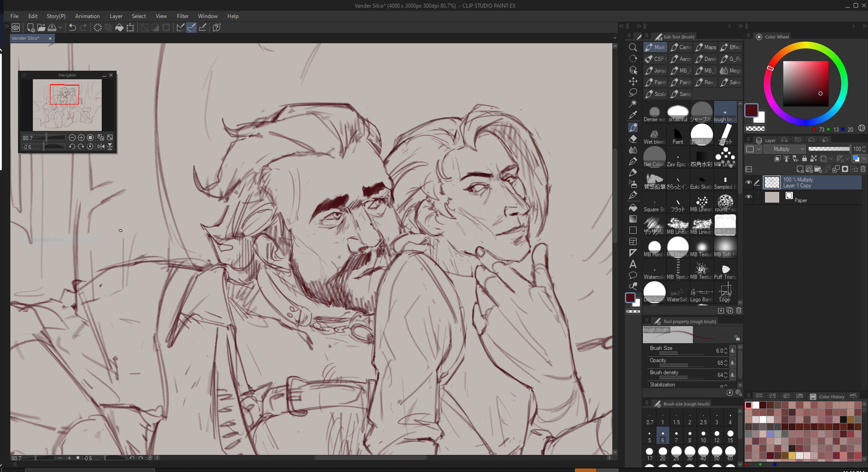868x472 pixels.
Task: Click the Fill bucket icon in command bar
Action: point(119,27)
